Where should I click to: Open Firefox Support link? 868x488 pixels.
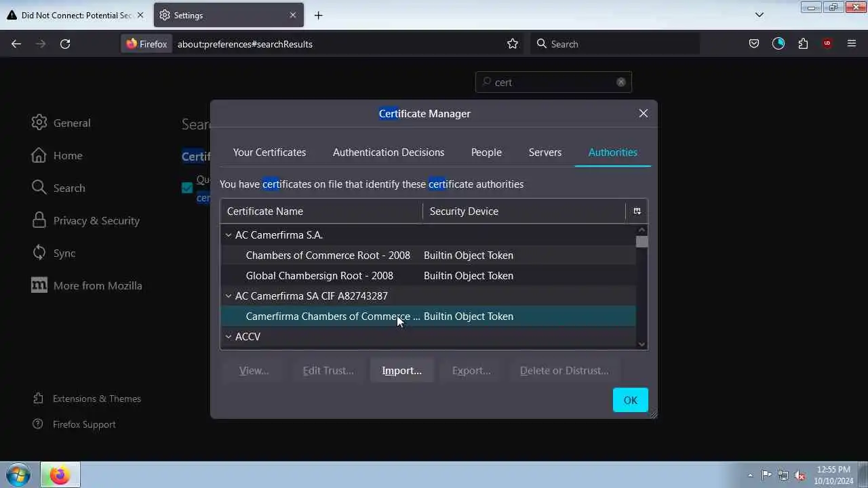point(74,424)
